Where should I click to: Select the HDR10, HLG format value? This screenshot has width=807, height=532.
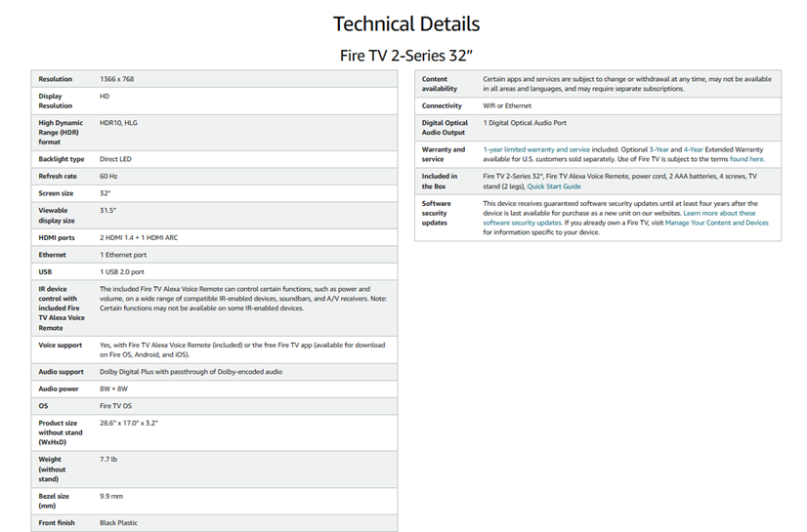(118, 123)
